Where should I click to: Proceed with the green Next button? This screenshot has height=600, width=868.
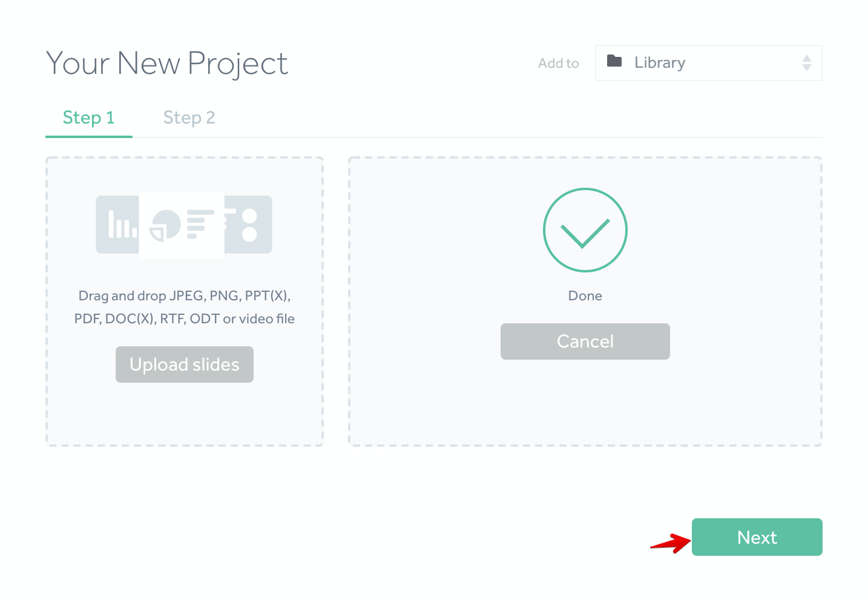(x=757, y=537)
